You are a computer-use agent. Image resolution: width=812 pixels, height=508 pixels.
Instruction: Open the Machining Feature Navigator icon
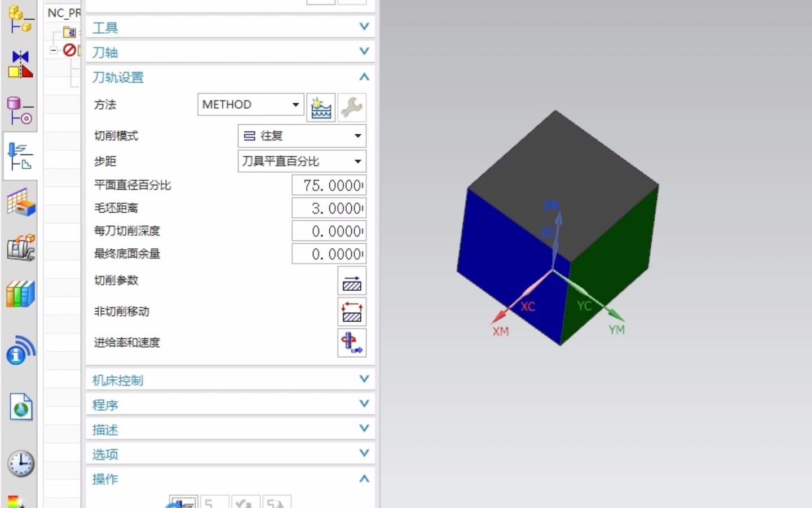21,202
